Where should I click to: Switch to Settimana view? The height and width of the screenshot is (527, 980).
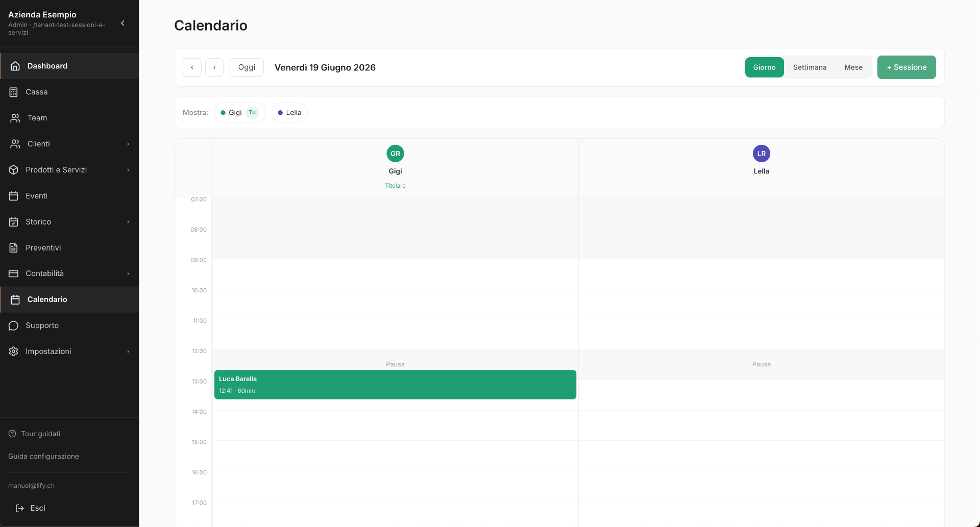(810, 67)
